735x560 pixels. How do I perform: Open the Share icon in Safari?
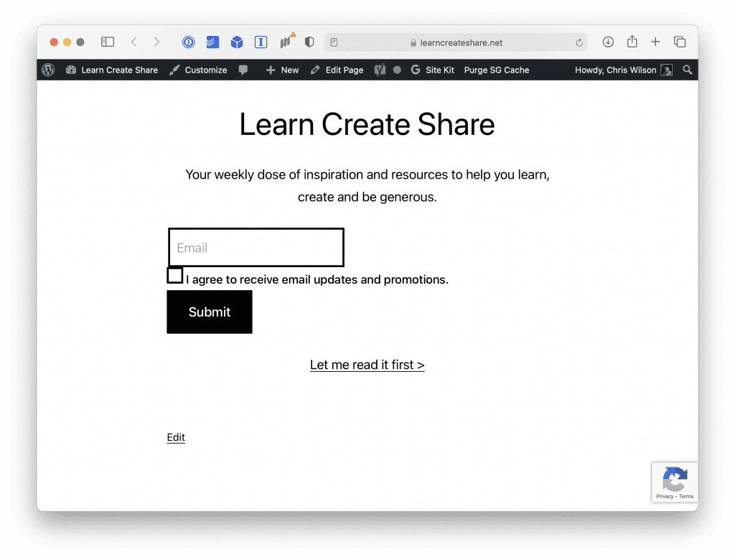[632, 42]
